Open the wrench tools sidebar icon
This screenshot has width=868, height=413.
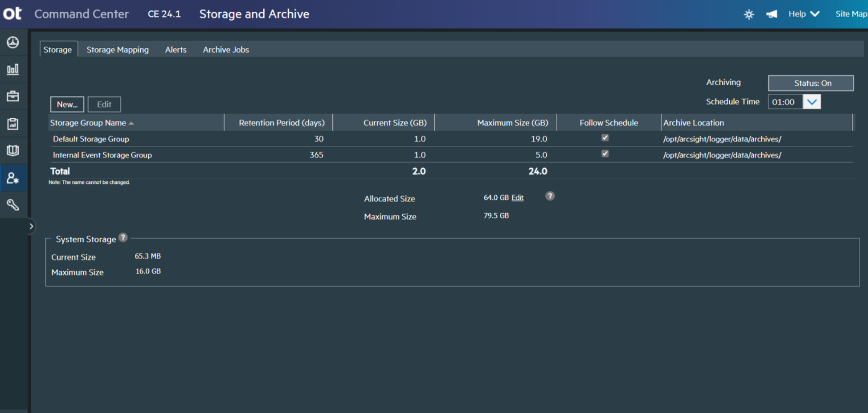point(13,205)
